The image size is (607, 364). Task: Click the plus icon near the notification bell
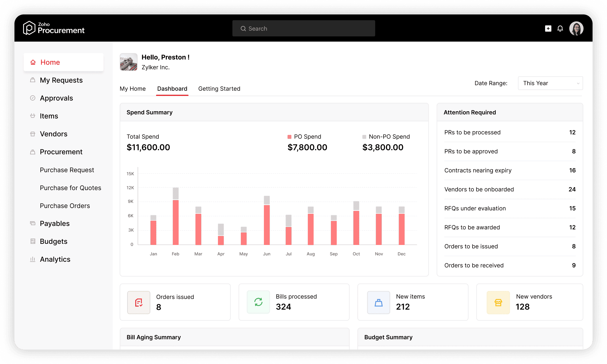(548, 28)
